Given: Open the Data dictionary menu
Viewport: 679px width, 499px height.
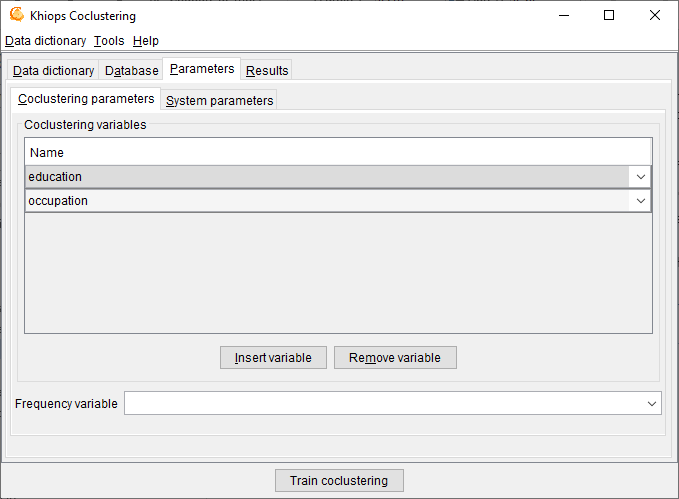Looking at the screenshot, I should tap(45, 41).
